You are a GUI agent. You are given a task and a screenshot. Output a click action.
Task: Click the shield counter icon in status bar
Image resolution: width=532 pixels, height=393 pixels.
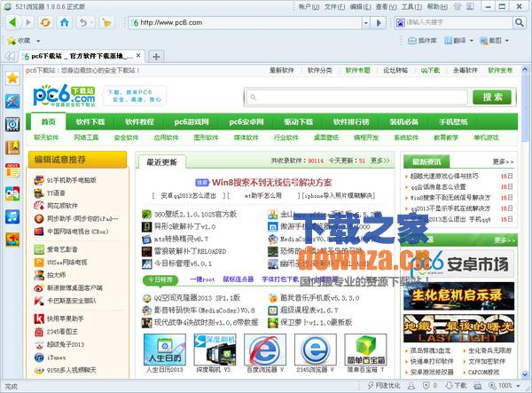[429, 386]
